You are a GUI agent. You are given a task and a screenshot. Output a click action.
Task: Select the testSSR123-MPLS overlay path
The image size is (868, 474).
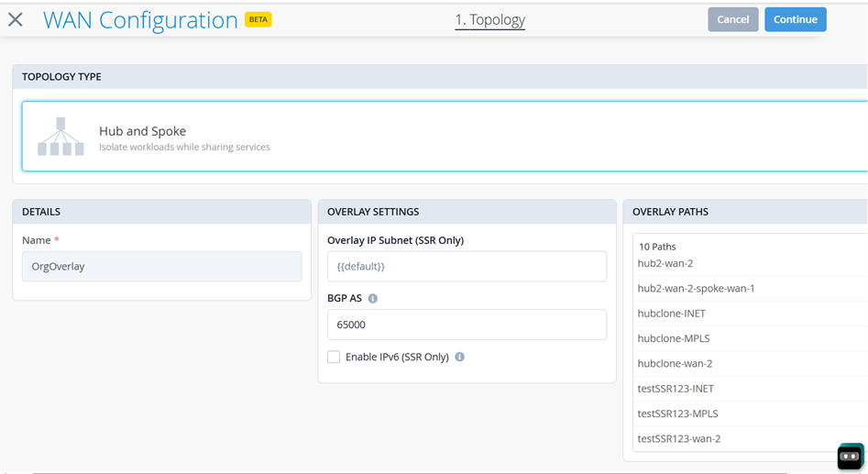tap(752, 413)
